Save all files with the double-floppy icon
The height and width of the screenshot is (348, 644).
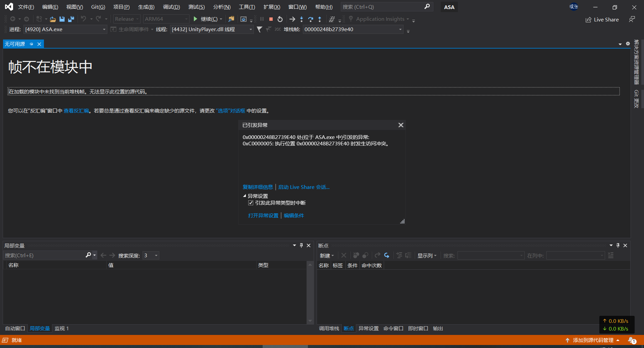71,19
